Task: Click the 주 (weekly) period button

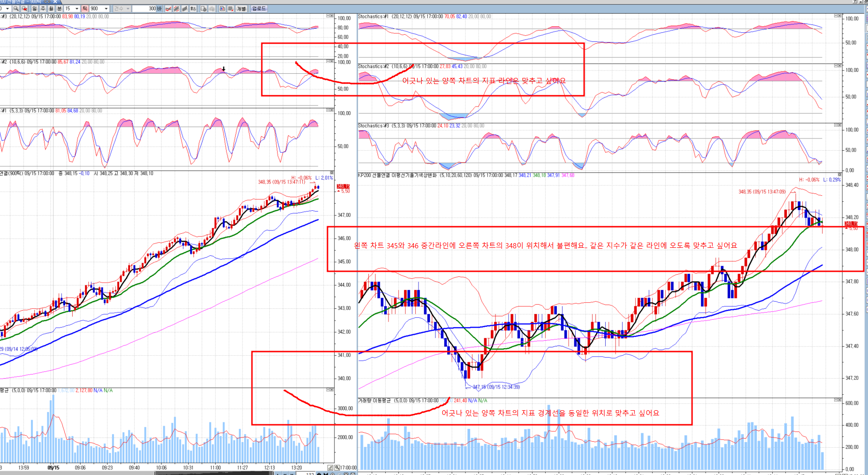Action: click(43, 8)
